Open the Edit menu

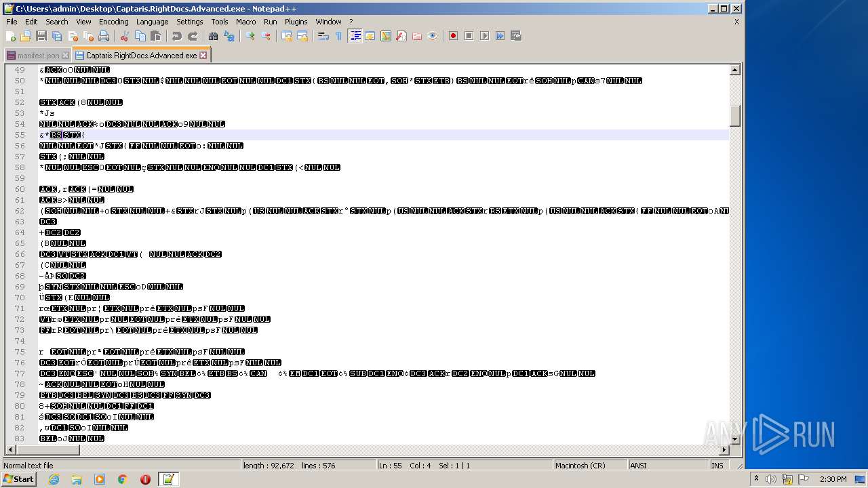coord(31,22)
